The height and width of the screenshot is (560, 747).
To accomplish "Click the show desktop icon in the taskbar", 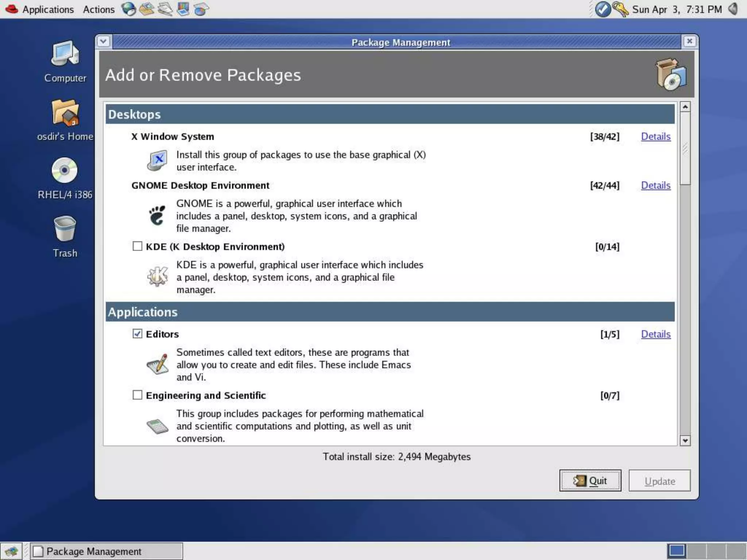I will point(11,551).
